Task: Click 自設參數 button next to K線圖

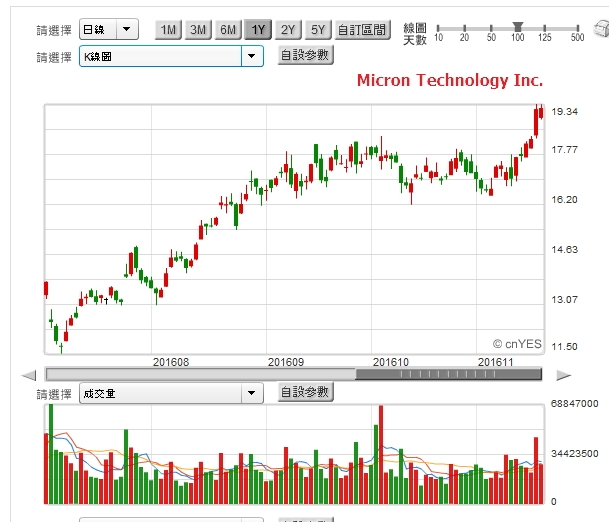Action: click(305, 55)
